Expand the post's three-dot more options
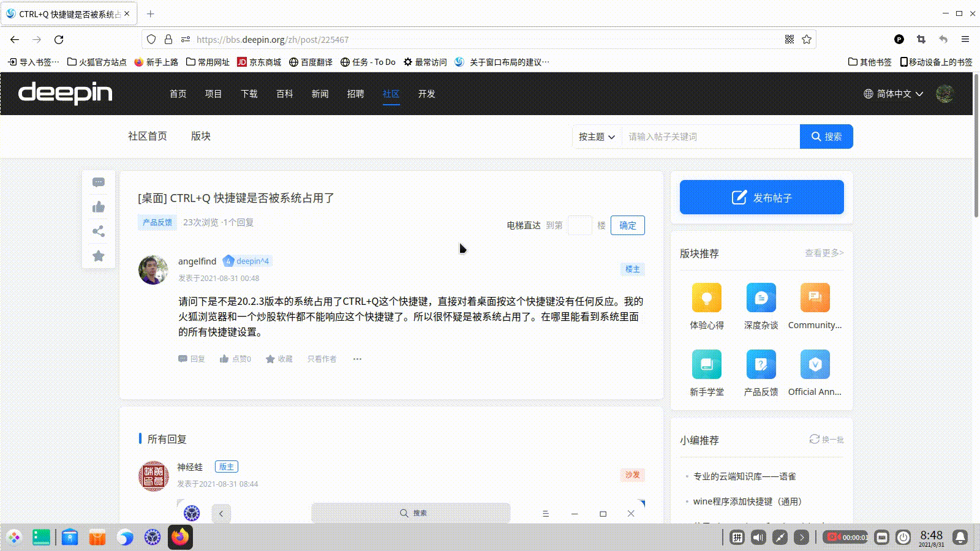Image resolution: width=980 pixels, height=551 pixels. [357, 359]
